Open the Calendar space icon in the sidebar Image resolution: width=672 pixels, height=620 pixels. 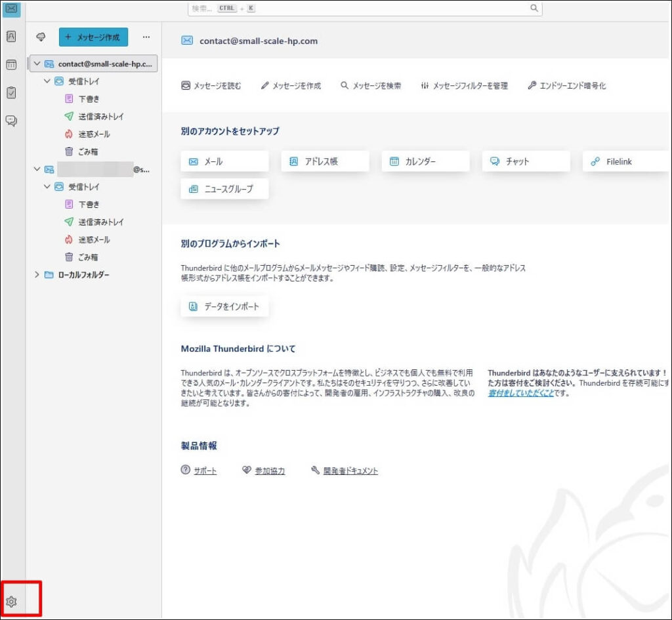pyautogui.click(x=11, y=65)
